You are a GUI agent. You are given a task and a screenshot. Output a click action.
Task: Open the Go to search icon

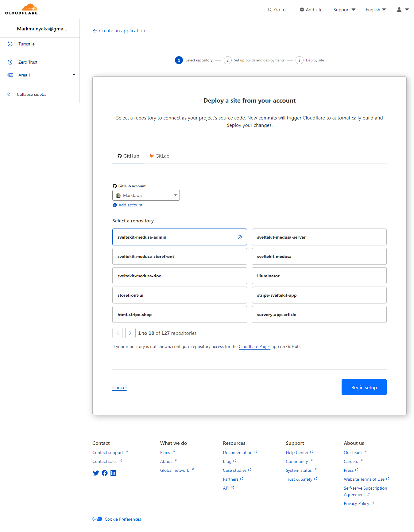point(270,10)
